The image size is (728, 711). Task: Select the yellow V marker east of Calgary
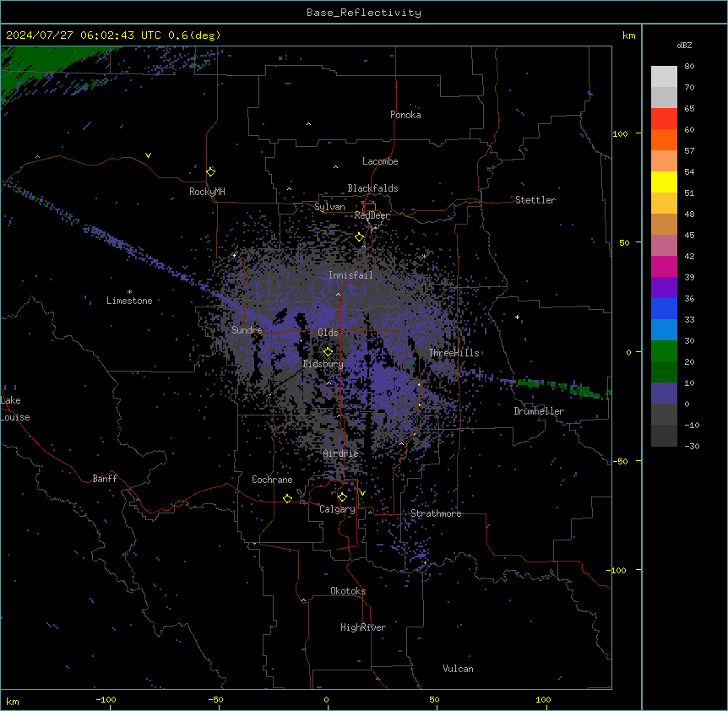point(362,493)
